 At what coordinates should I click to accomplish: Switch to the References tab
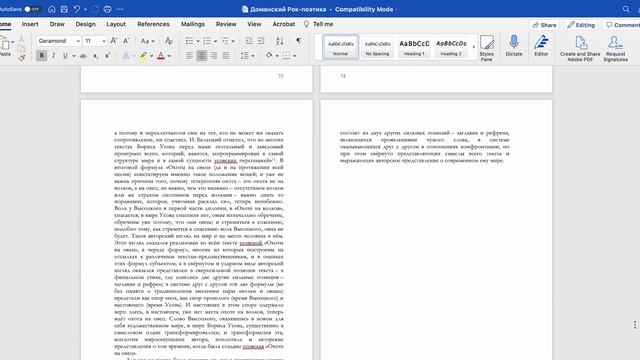[x=153, y=24]
